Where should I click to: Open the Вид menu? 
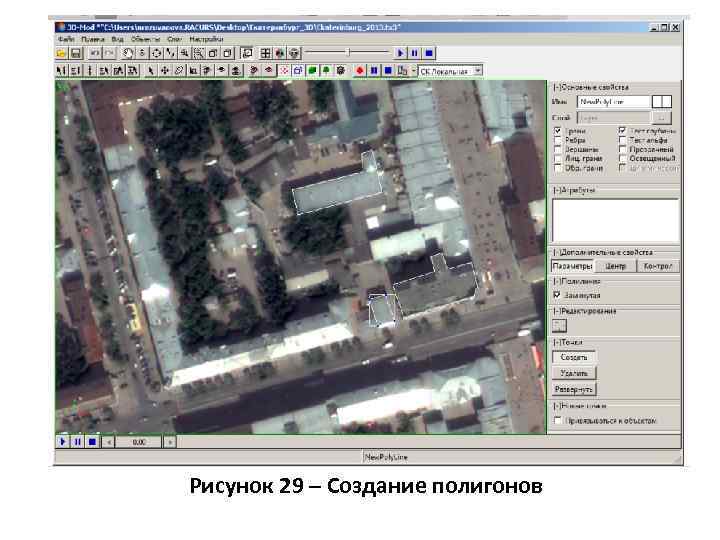click(117, 39)
